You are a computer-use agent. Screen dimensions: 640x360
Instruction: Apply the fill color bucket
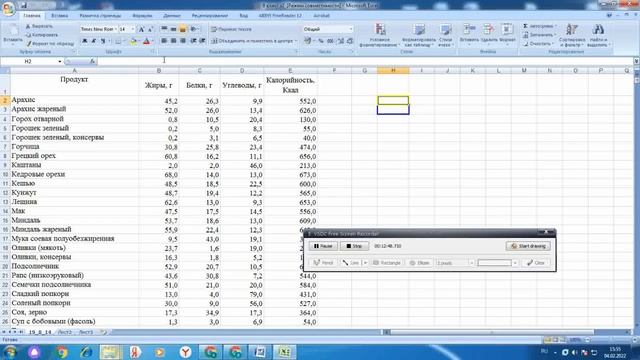click(133, 41)
